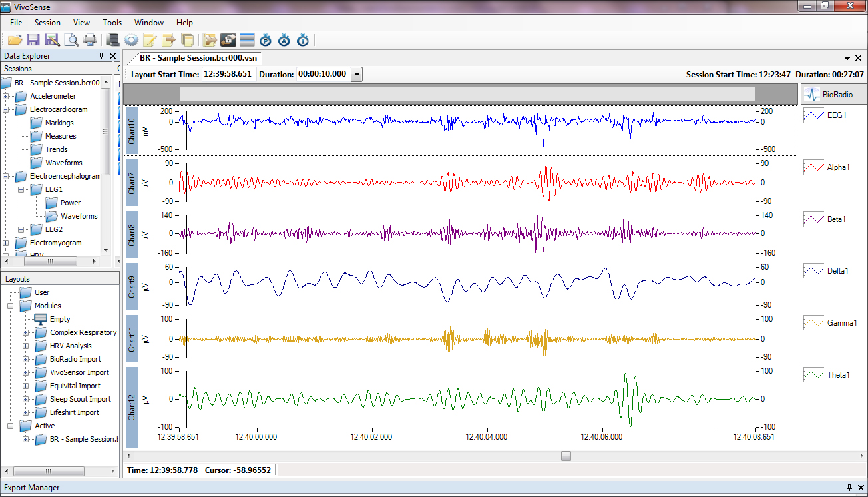Switch to the Session menu
The height and width of the screenshot is (497, 868).
click(47, 22)
